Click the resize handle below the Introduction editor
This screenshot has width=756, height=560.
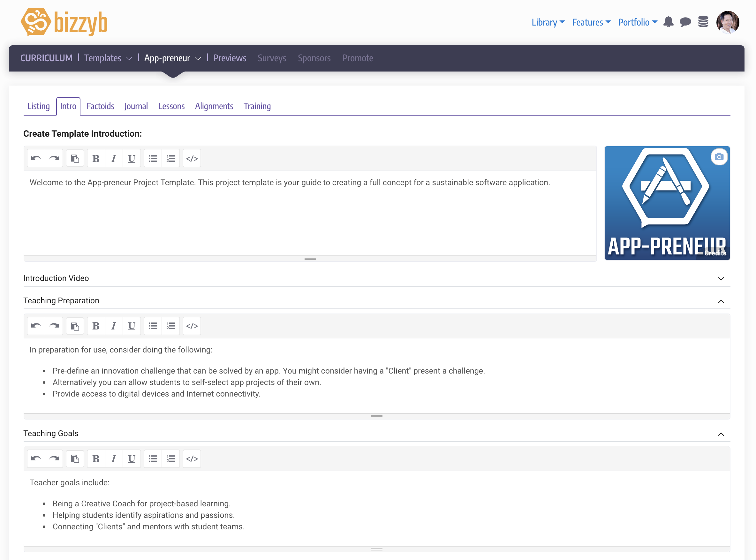310,259
